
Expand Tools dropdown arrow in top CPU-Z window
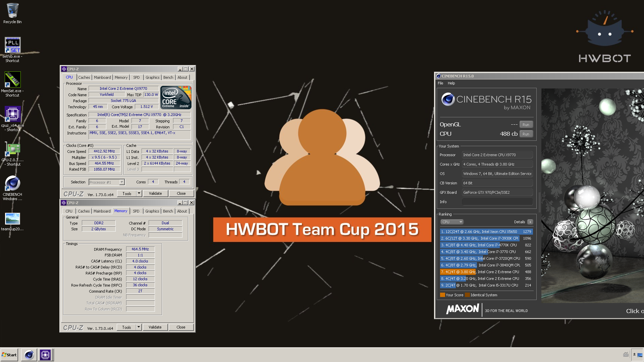[139, 193]
